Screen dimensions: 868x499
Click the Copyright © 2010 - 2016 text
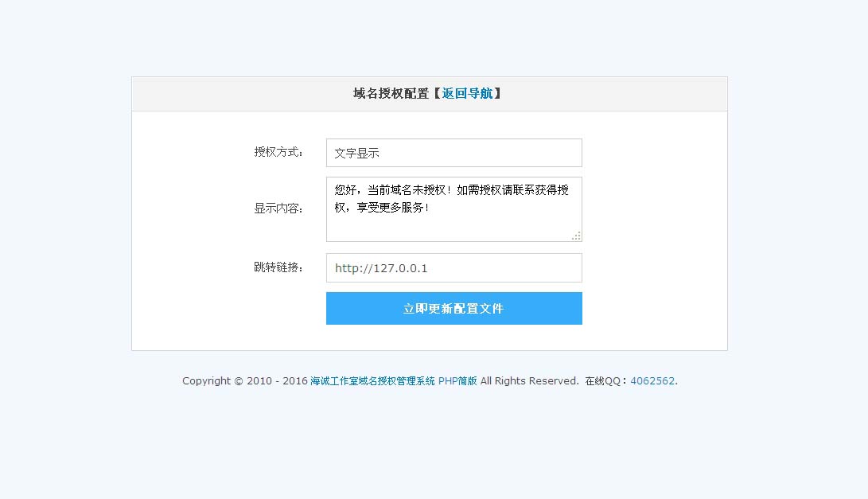coord(245,381)
